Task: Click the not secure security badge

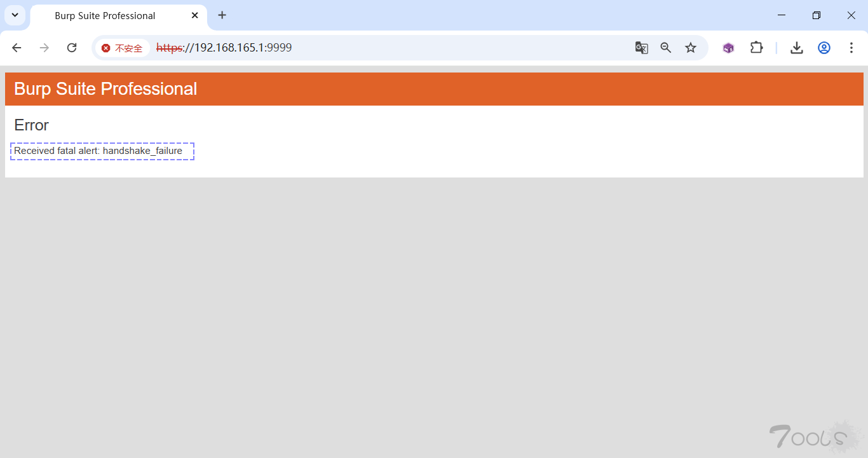Action: point(122,48)
